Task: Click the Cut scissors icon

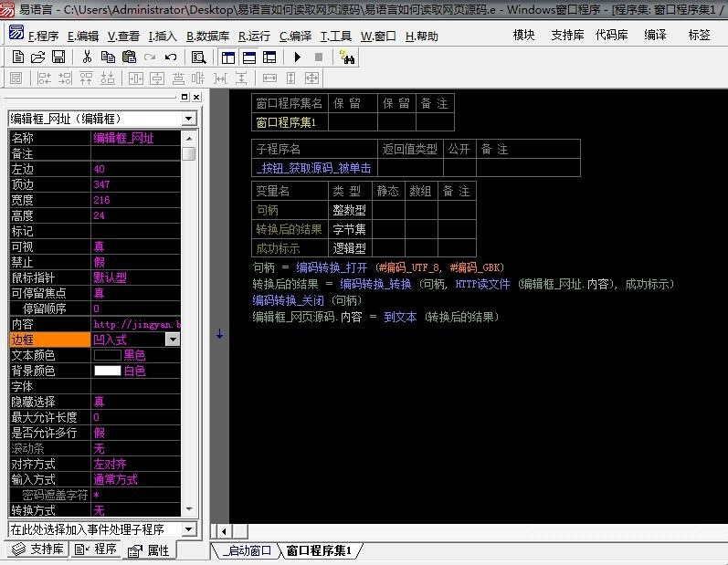Action: [87, 57]
